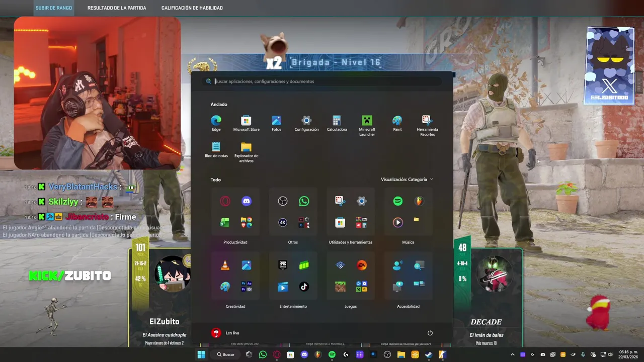Launch EA app in Juegos group

click(362, 265)
